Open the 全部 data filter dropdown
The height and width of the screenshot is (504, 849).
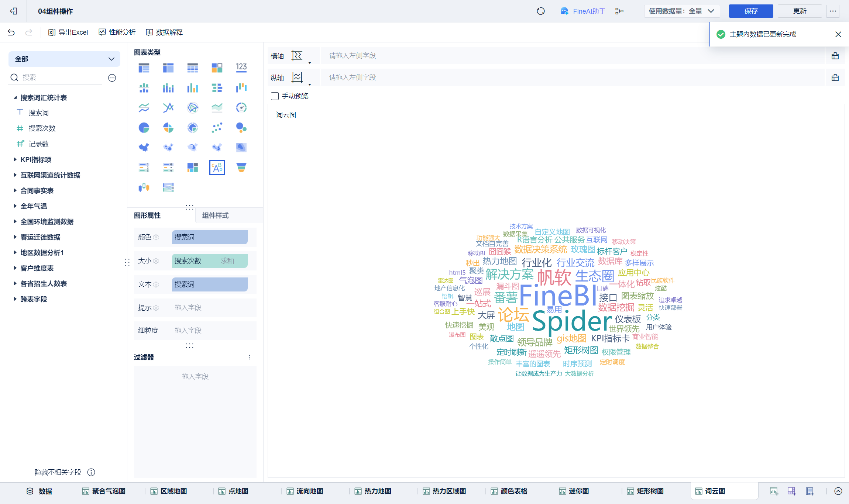click(x=64, y=59)
